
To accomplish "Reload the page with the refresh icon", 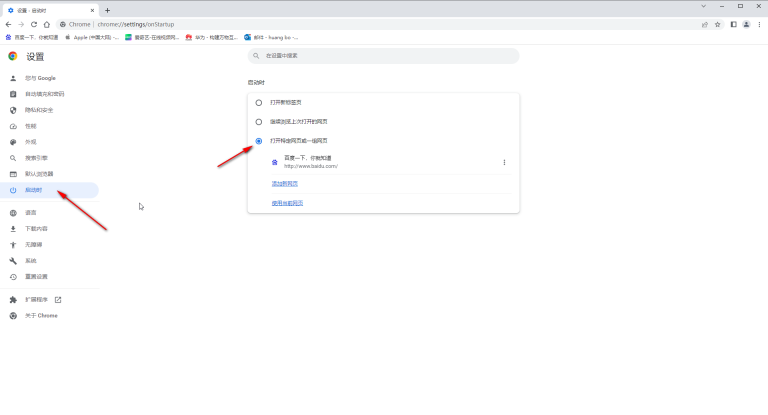I will tap(34, 24).
